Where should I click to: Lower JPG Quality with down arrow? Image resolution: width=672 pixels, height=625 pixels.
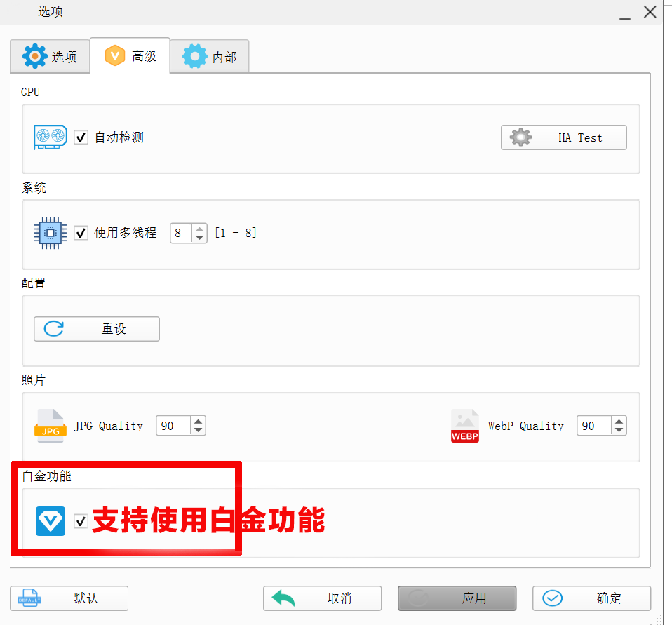(198, 431)
